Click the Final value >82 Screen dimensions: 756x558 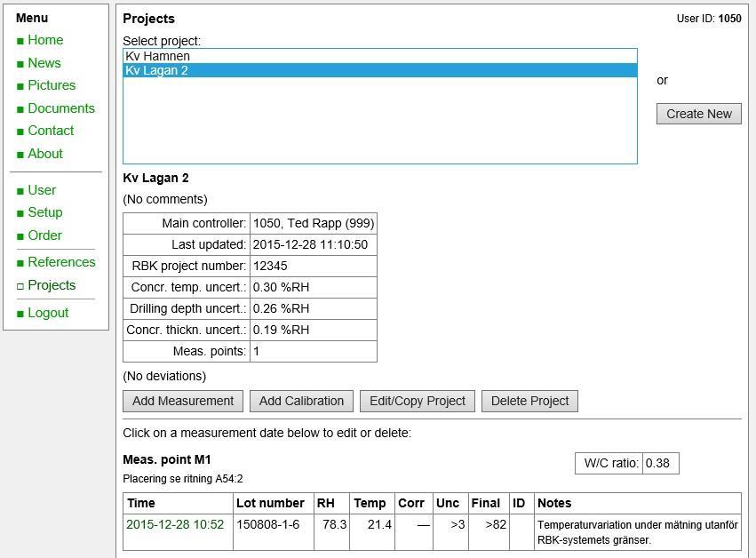[496, 524]
